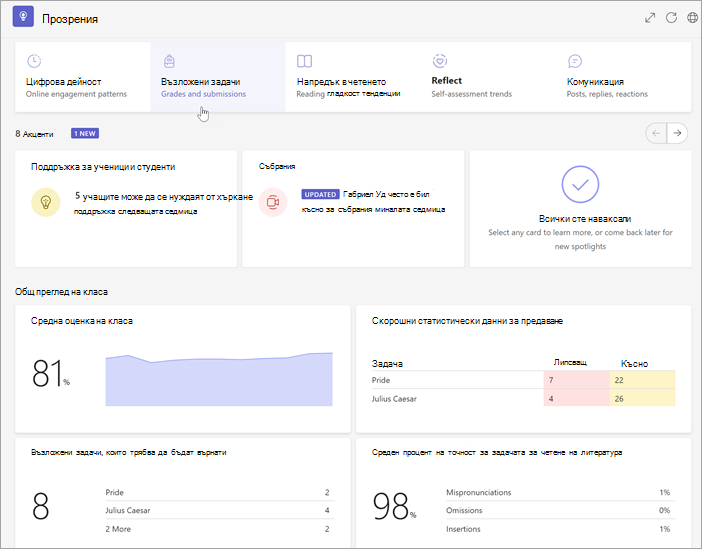Viewport: 702px width, 549px height.
Task: Click the Липсващ column header
Action: click(570, 362)
